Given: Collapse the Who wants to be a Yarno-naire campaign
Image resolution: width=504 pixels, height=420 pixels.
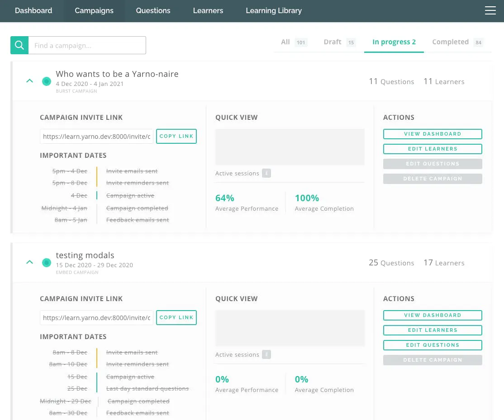Looking at the screenshot, I should (29, 81).
